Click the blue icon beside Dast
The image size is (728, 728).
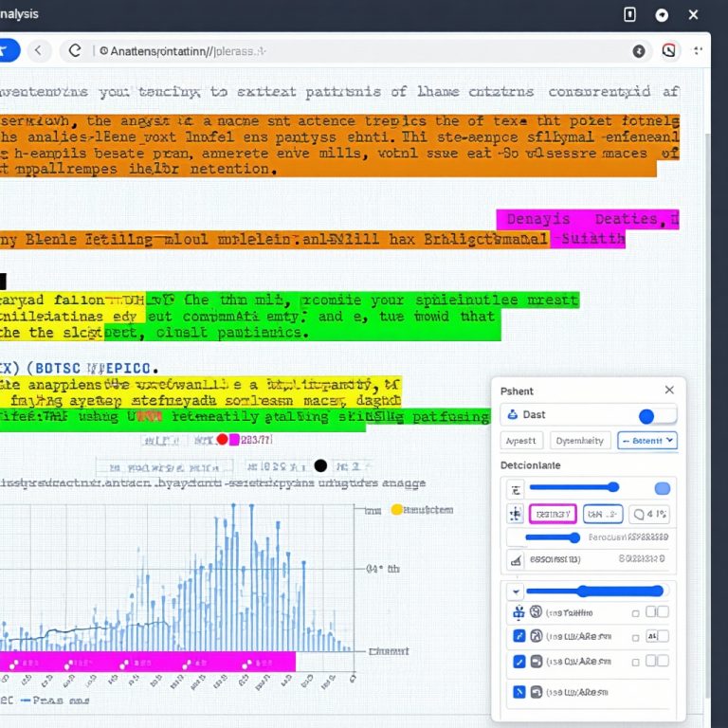(x=512, y=414)
